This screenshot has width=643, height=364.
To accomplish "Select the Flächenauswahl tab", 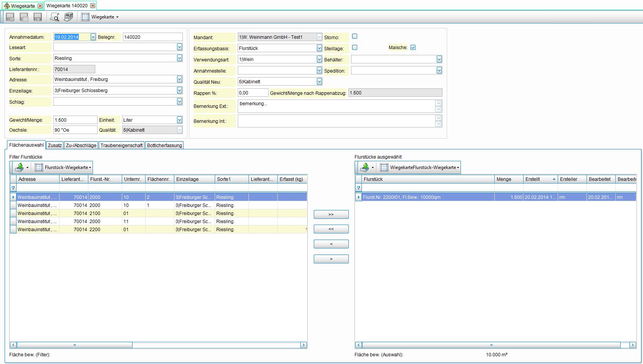I will (27, 145).
